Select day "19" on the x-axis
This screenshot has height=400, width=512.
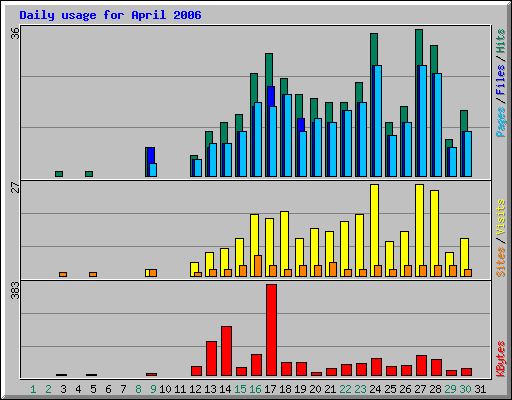coord(300,389)
